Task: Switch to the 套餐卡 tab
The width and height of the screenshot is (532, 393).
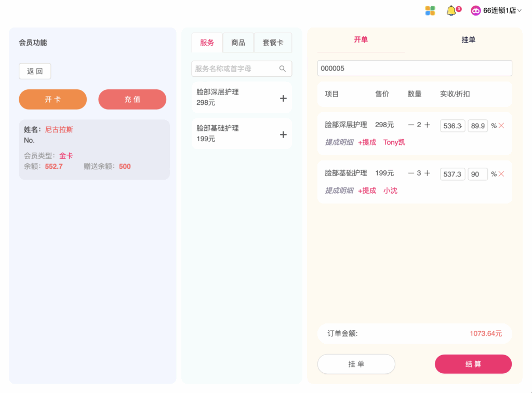Action: coord(273,43)
